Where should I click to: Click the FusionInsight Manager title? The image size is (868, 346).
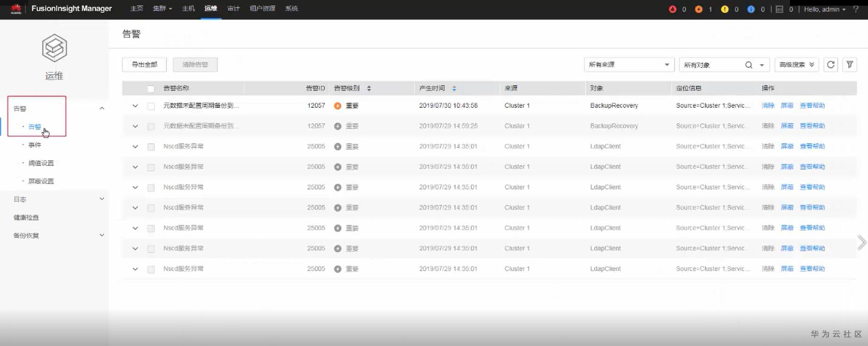(x=72, y=9)
